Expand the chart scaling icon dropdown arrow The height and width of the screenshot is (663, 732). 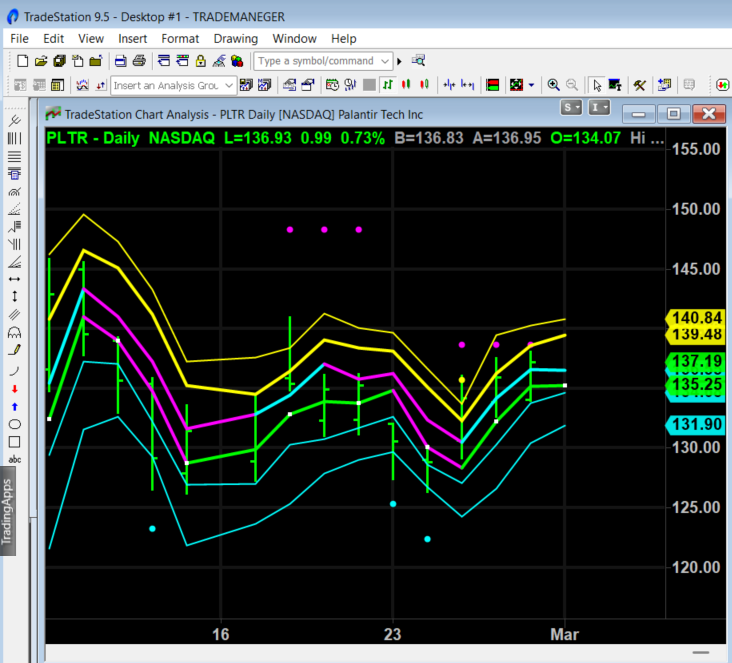pyautogui.click(x=531, y=85)
